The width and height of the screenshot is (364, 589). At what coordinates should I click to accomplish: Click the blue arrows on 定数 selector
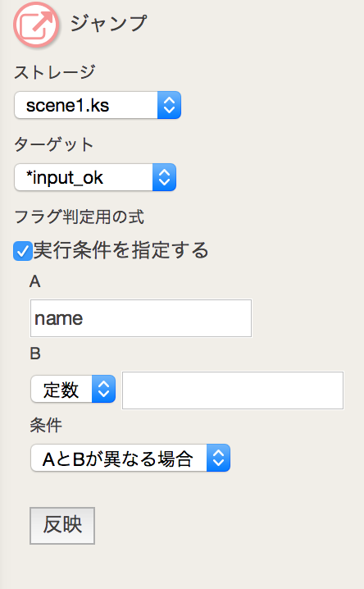pos(103,389)
